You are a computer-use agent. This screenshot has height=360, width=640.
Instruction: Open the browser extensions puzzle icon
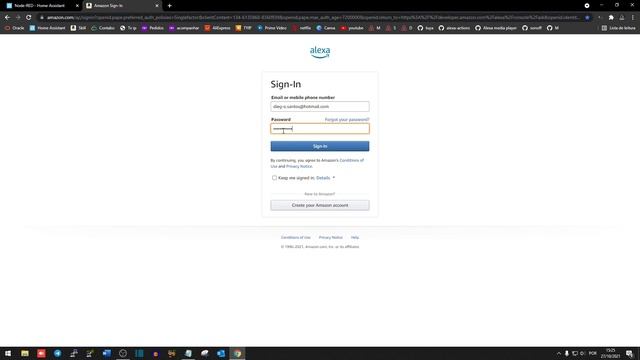pyautogui.click(x=611, y=18)
